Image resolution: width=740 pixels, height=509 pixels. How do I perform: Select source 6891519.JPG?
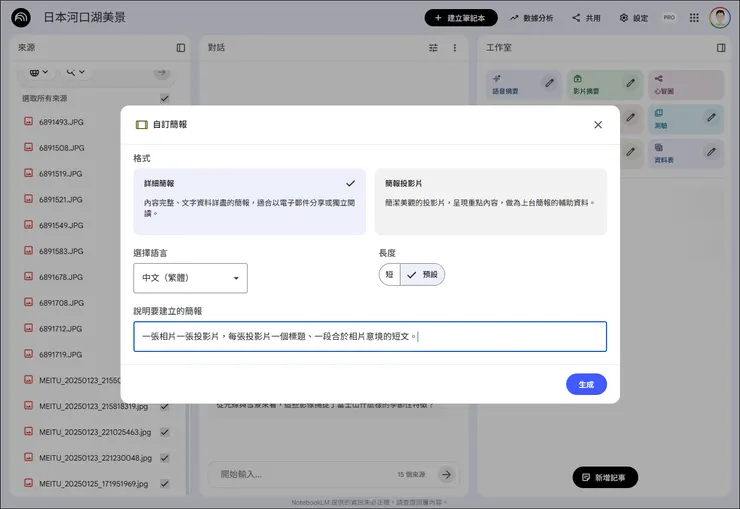tap(60, 174)
